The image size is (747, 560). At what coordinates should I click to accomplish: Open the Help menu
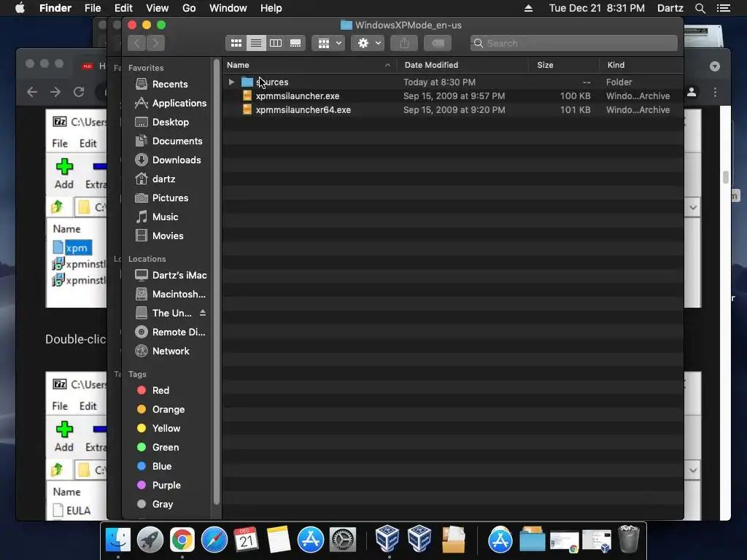tap(271, 8)
